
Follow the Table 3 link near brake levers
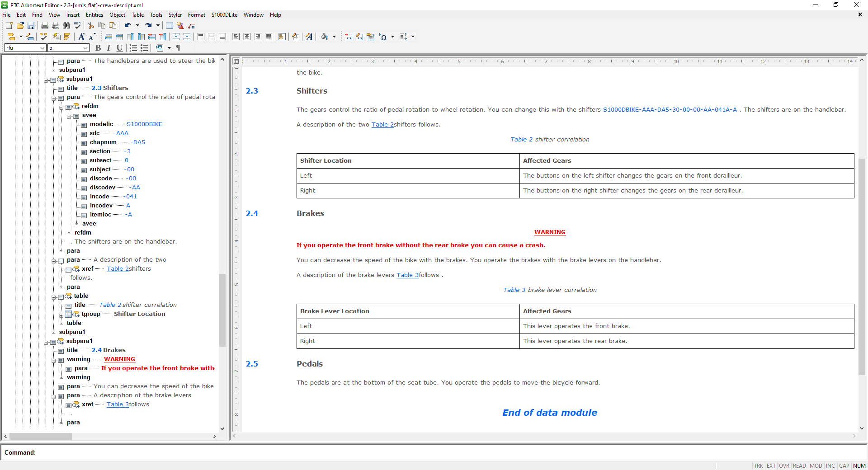[x=407, y=275]
